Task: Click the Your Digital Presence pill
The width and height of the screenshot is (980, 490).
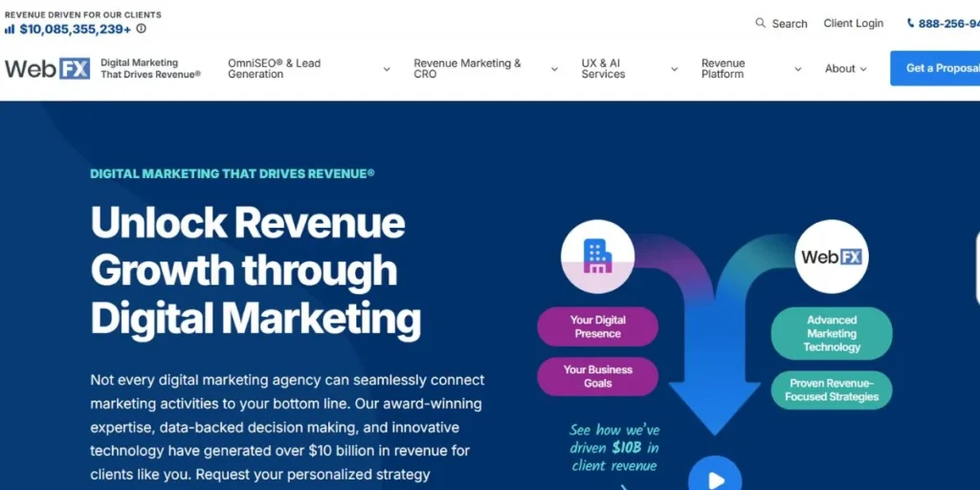Action: pyautogui.click(x=597, y=326)
